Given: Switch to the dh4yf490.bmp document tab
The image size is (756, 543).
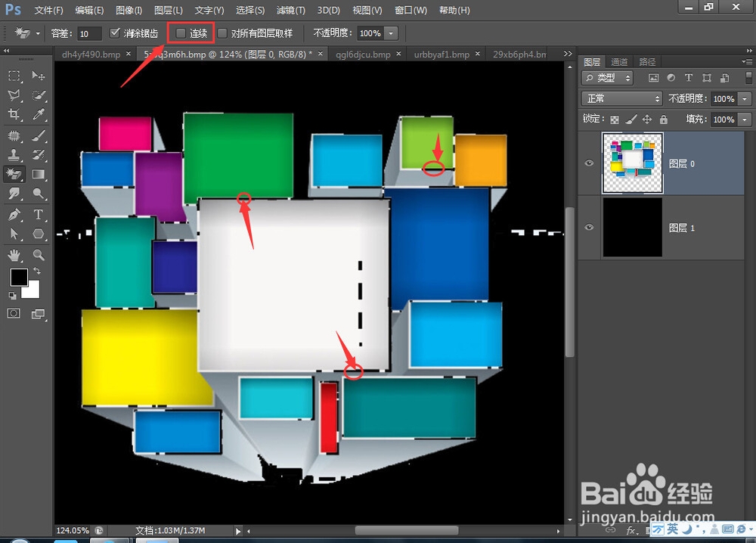Looking at the screenshot, I should [91, 54].
